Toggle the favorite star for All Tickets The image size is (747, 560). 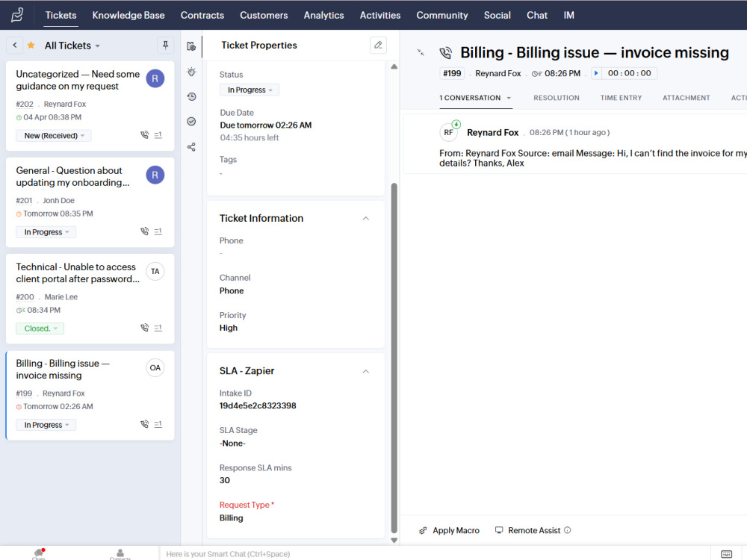[x=31, y=46]
